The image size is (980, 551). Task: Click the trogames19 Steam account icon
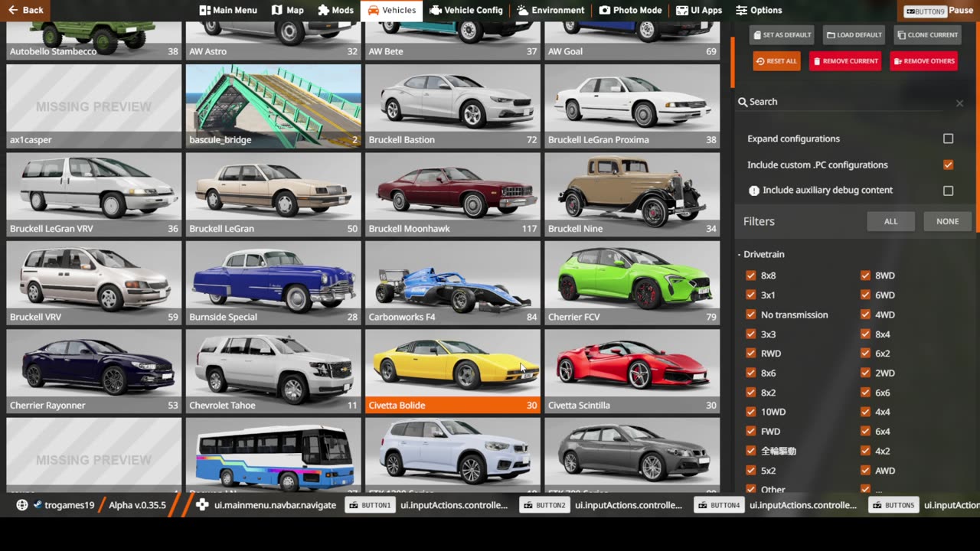[38, 505]
